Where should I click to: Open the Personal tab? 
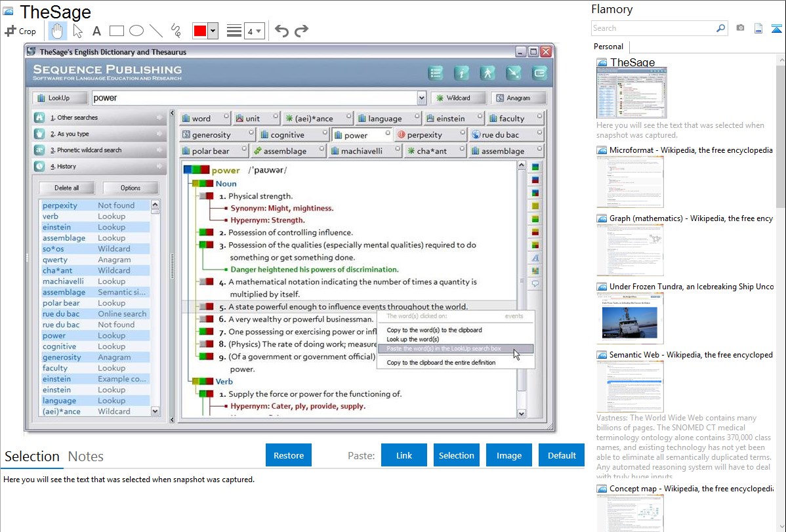point(608,47)
